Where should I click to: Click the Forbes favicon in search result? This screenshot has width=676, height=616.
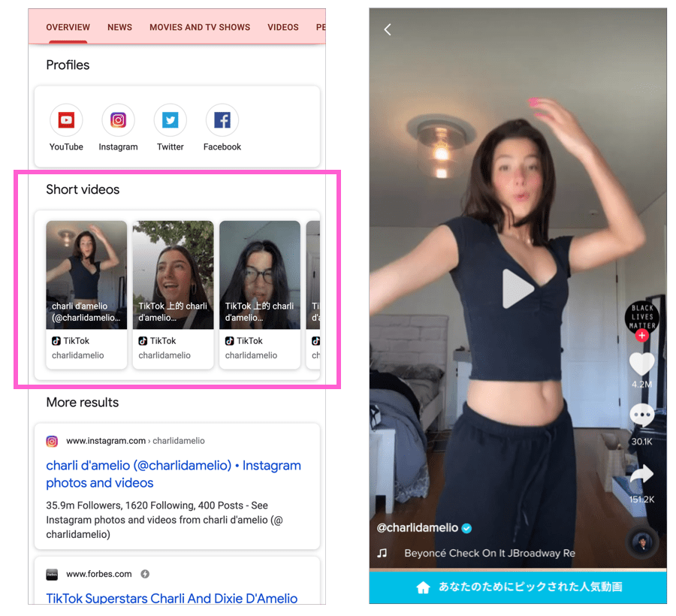tap(52, 574)
